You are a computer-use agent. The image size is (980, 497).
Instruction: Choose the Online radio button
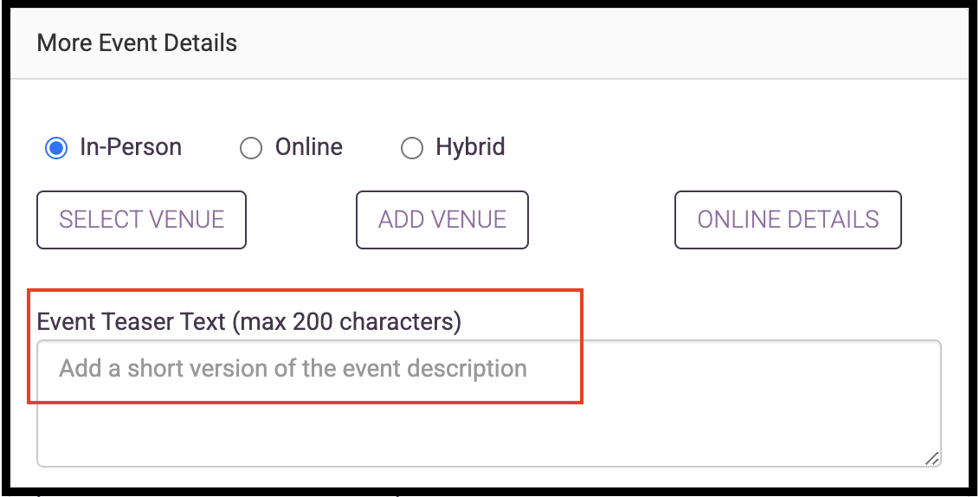click(x=250, y=149)
